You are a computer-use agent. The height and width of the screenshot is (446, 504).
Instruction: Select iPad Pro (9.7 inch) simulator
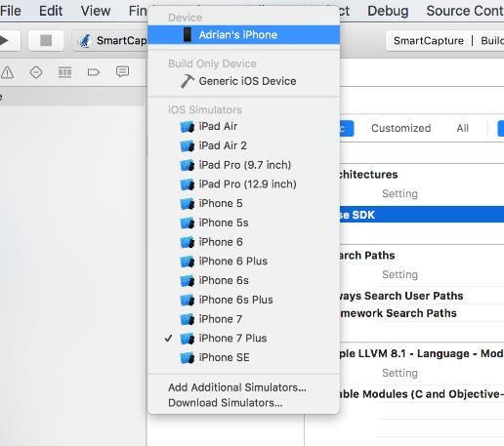point(243,165)
